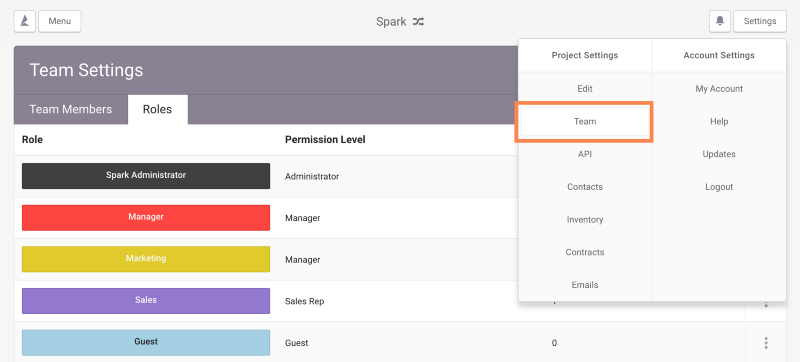800x362 pixels.
Task: Open API project settings
Action: tap(585, 154)
